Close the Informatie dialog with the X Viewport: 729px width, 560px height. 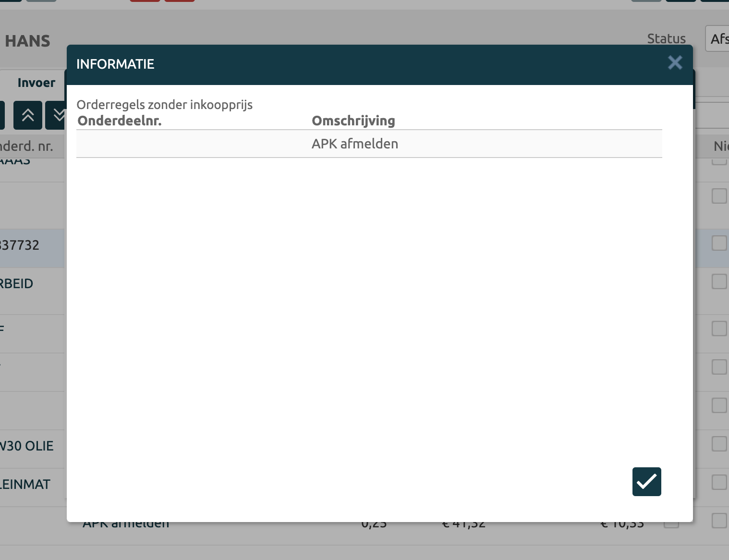point(675,62)
